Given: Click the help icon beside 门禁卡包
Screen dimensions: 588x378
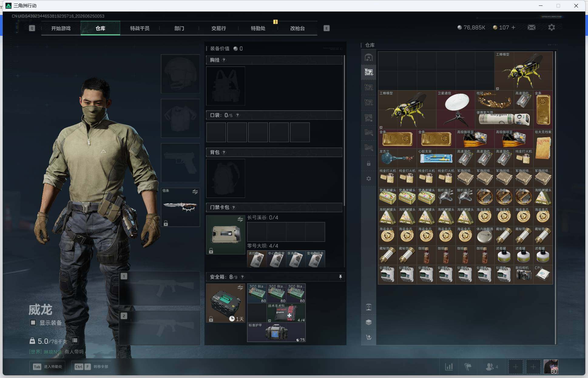Looking at the screenshot, I should point(233,207).
